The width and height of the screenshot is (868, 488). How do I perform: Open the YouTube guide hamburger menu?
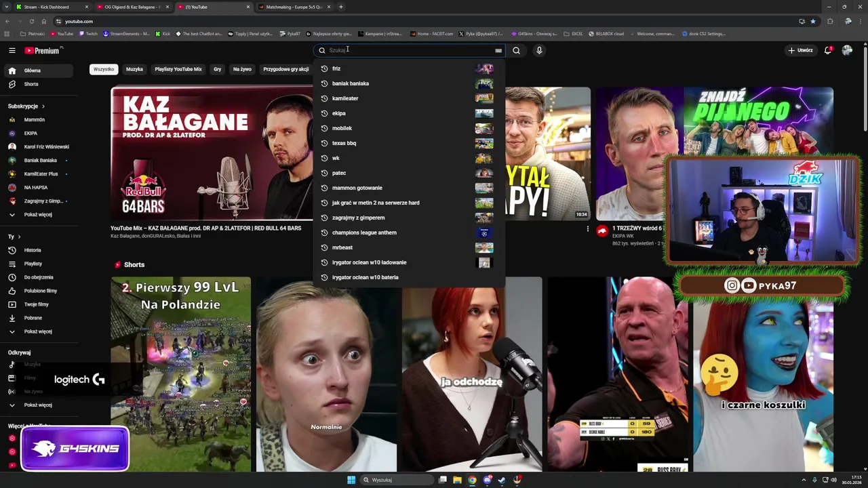[x=12, y=50]
